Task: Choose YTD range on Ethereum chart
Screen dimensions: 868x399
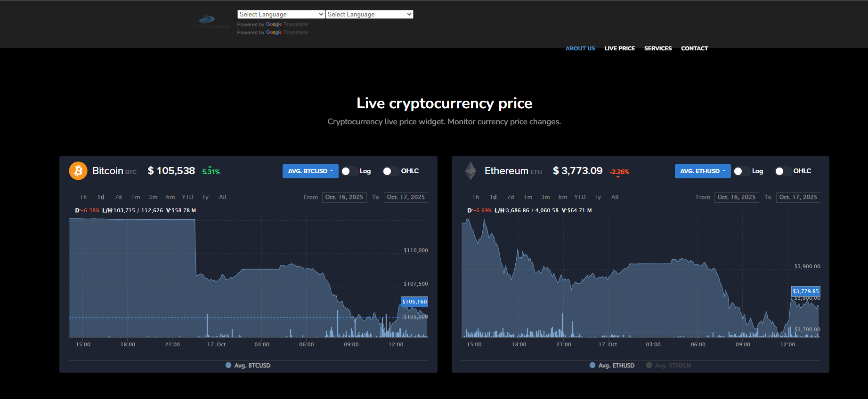Action: point(580,197)
